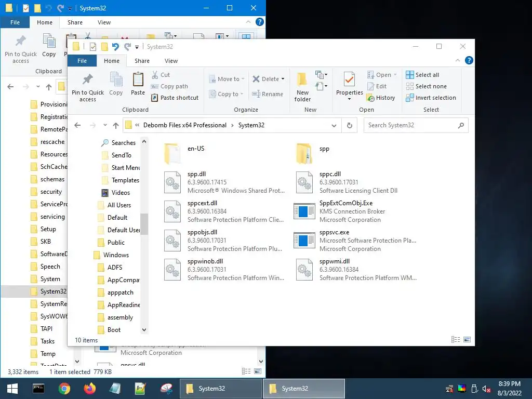This screenshot has width=532, height=399.
Task: Click the first System32 taskbar button
Action: pyautogui.click(x=221, y=389)
